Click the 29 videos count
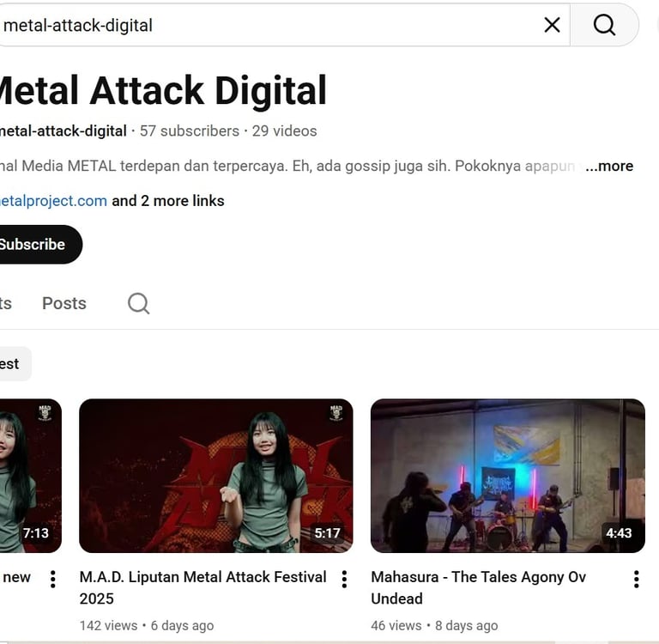659x644 pixels. coord(285,131)
